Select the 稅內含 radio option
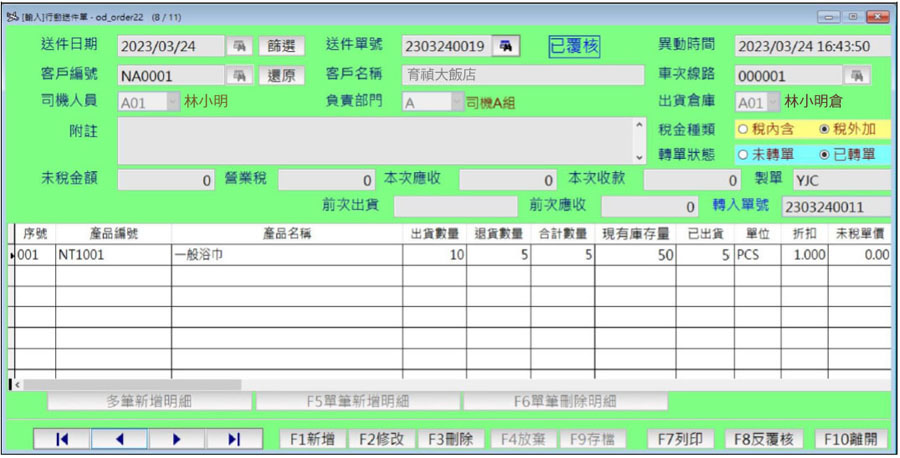Image resolution: width=900 pixels, height=458 pixels. (743, 129)
